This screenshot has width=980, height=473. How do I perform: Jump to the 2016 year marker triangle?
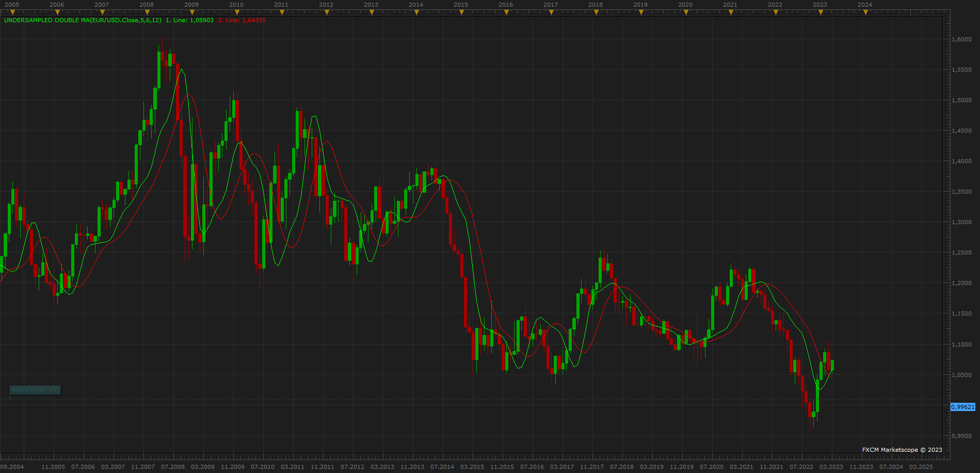[x=506, y=12]
